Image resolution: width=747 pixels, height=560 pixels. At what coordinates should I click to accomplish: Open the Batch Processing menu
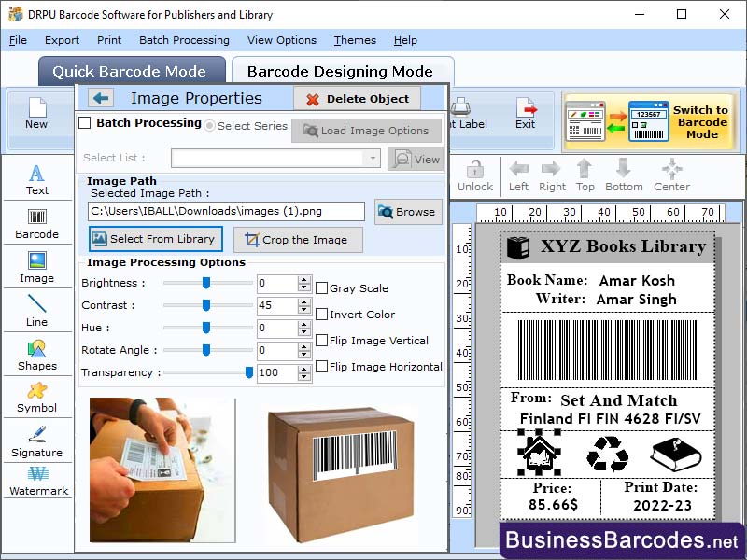pyautogui.click(x=184, y=40)
